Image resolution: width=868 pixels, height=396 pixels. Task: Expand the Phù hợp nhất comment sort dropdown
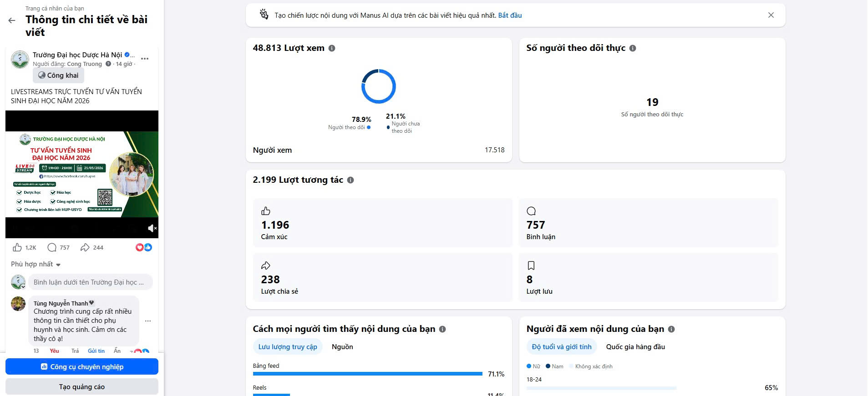pos(36,264)
